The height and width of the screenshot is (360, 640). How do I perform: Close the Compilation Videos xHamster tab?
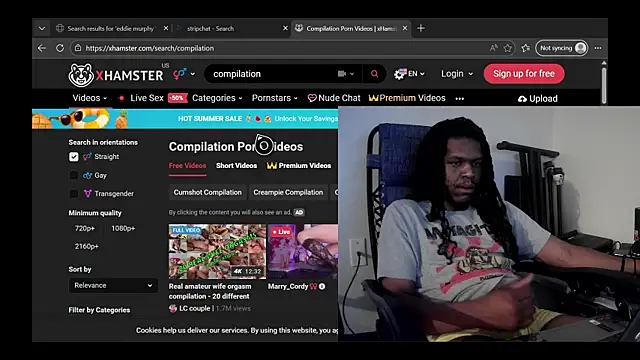pyautogui.click(x=405, y=28)
